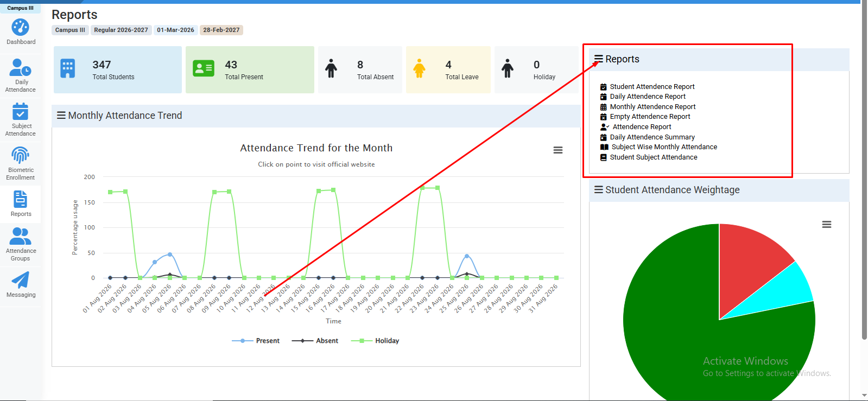Open Messaging paper plane icon
Image resolution: width=868 pixels, height=401 pixels.
tap(20, 280)
